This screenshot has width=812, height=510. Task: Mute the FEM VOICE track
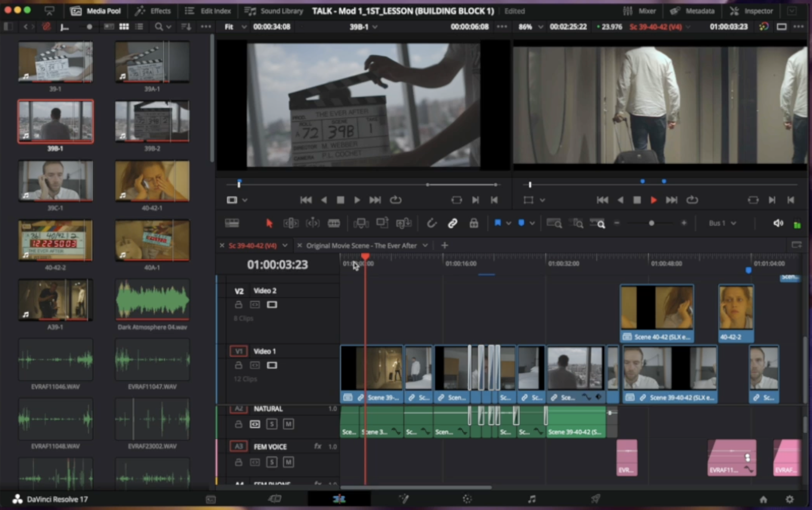(x=289, y=462)
